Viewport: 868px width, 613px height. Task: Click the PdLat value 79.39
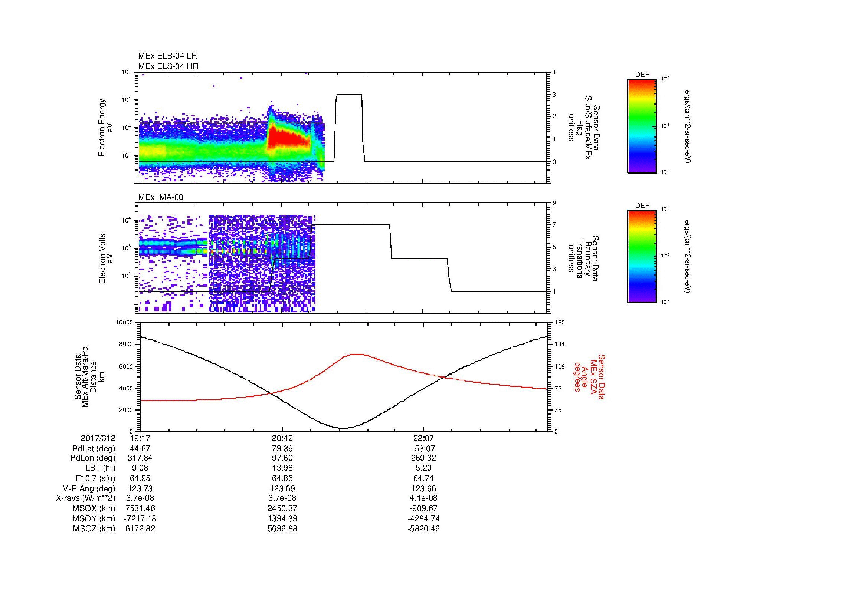282,449
